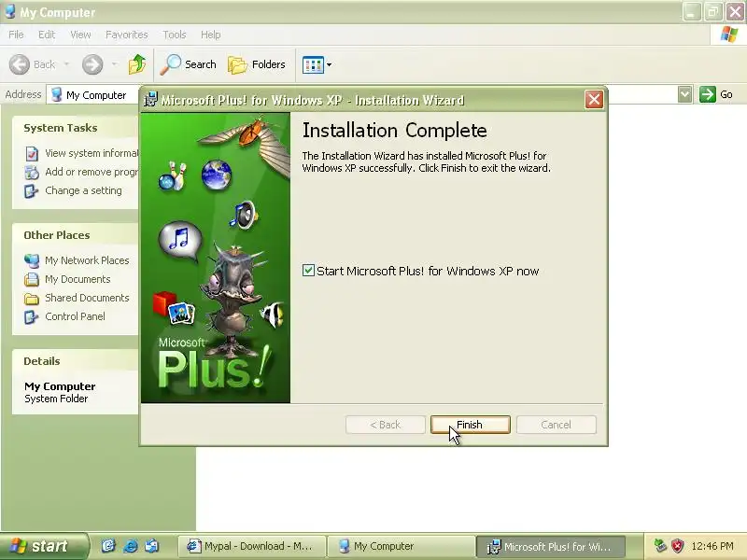This screenshot has width=747, height=560.
Task: Click the Windows flag logo in menu bar
Action: 729,35
